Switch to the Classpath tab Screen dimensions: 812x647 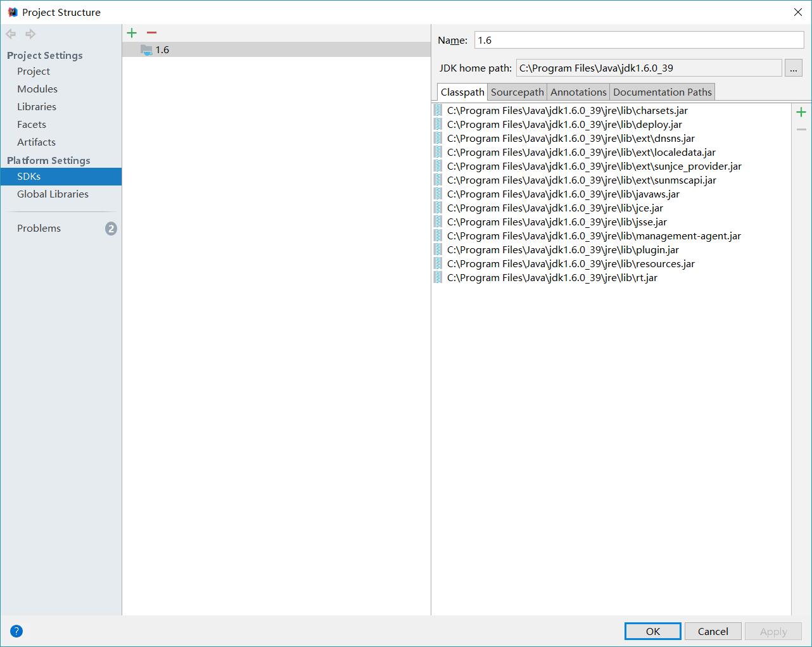pyautogui.click(x=462, y=92)
